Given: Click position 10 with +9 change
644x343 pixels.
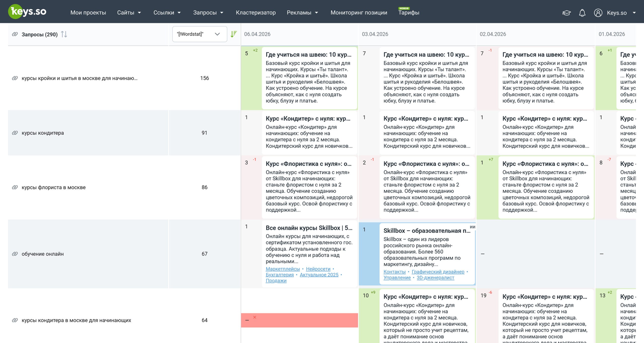Looking at the screenshot, I should point(366,296).
